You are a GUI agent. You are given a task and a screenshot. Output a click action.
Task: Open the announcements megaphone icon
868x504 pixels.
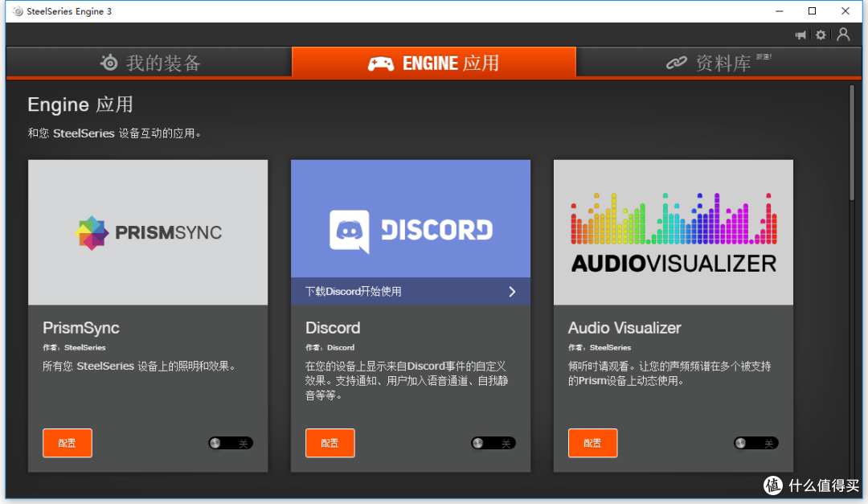[x=800, y=35]
